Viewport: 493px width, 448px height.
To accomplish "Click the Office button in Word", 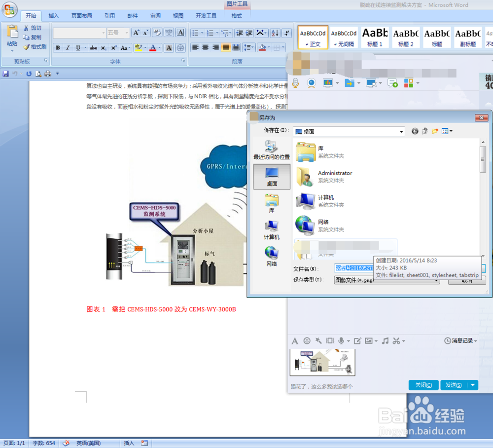I will click(x=9, y=9).
